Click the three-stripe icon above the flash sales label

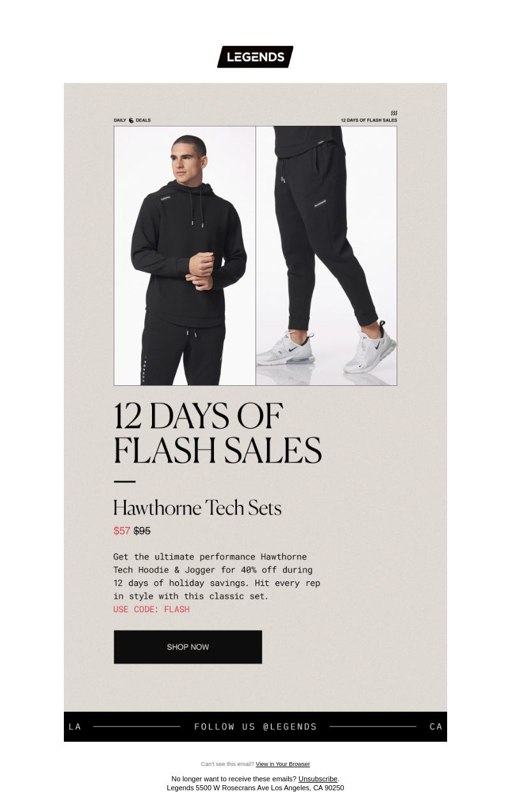[394, 113]
